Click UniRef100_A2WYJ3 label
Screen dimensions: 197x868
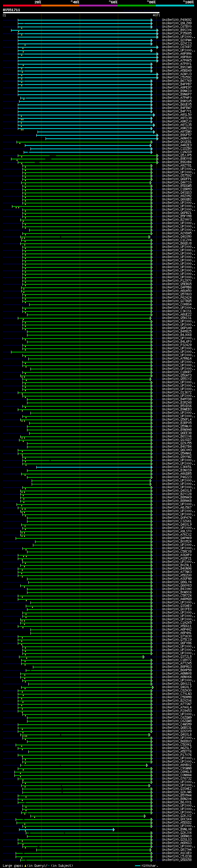177,74
